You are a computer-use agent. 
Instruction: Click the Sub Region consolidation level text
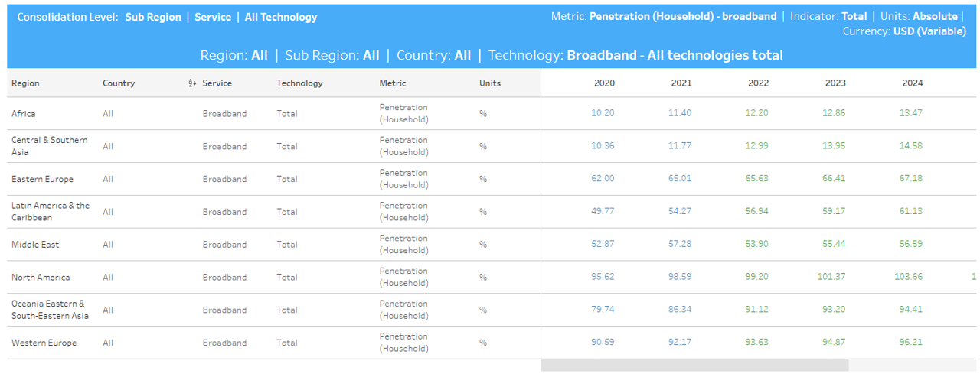153,17
